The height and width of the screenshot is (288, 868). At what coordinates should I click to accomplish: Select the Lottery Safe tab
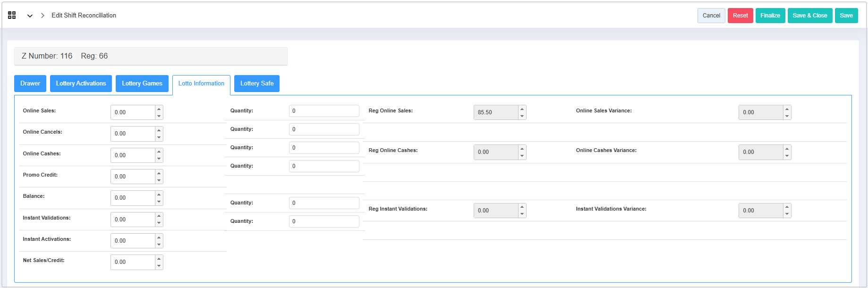tap(256, 84)
